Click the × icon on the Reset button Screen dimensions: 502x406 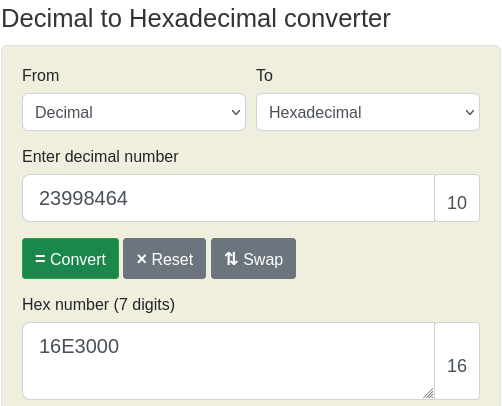(141, 259)
